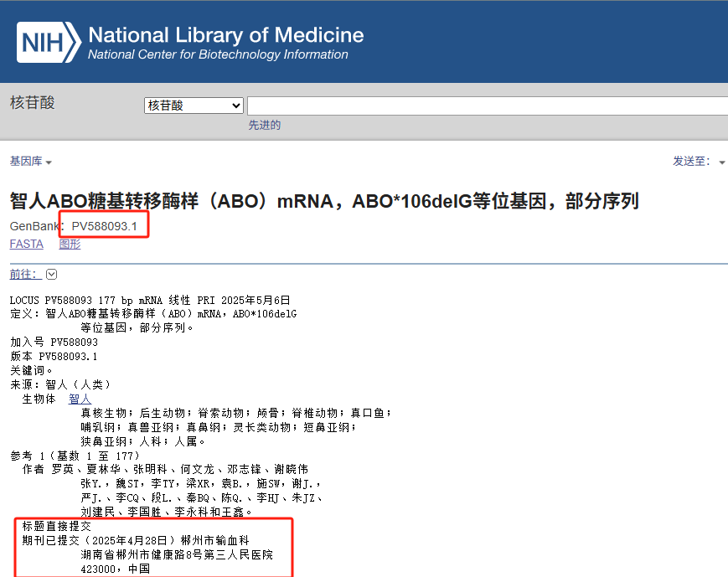Click the highlighted GenBank accession PV588093.1

(x=105, y=225)
